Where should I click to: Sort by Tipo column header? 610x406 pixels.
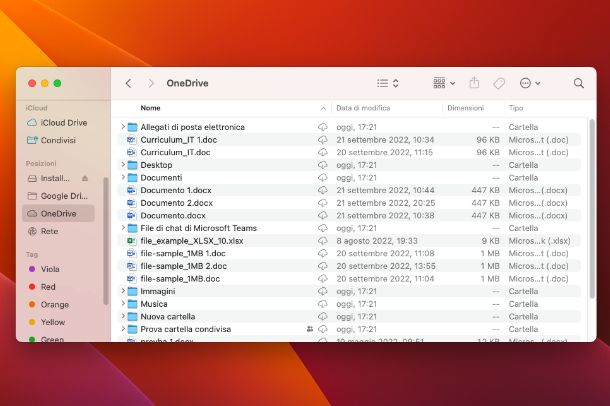coord(516,108)
